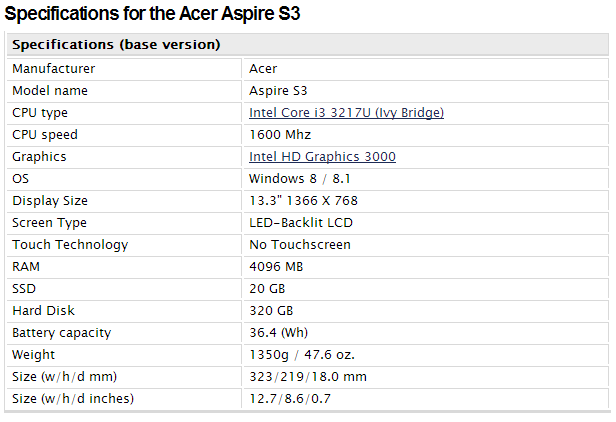Click the Model name value Aspire S3
The width and height of the screenshot is (616, 422).
pos(278,91)
